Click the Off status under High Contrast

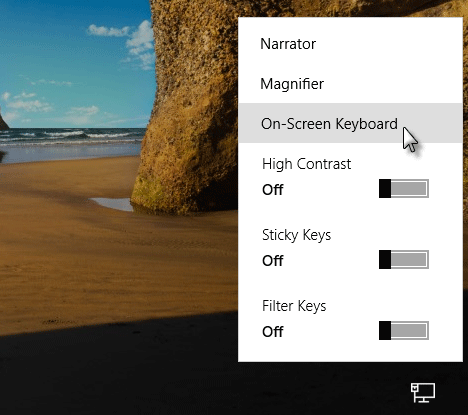point(273,190)
